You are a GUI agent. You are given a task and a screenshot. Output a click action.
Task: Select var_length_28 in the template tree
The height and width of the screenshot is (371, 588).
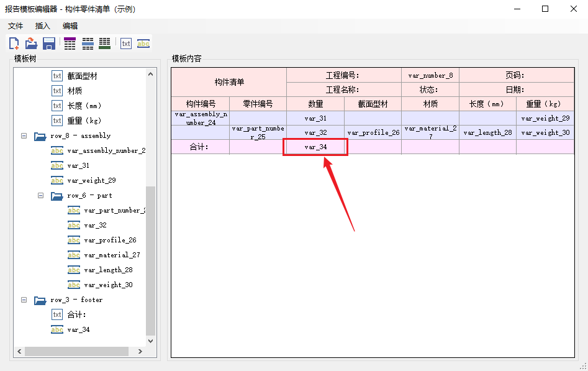coord(109,270)
